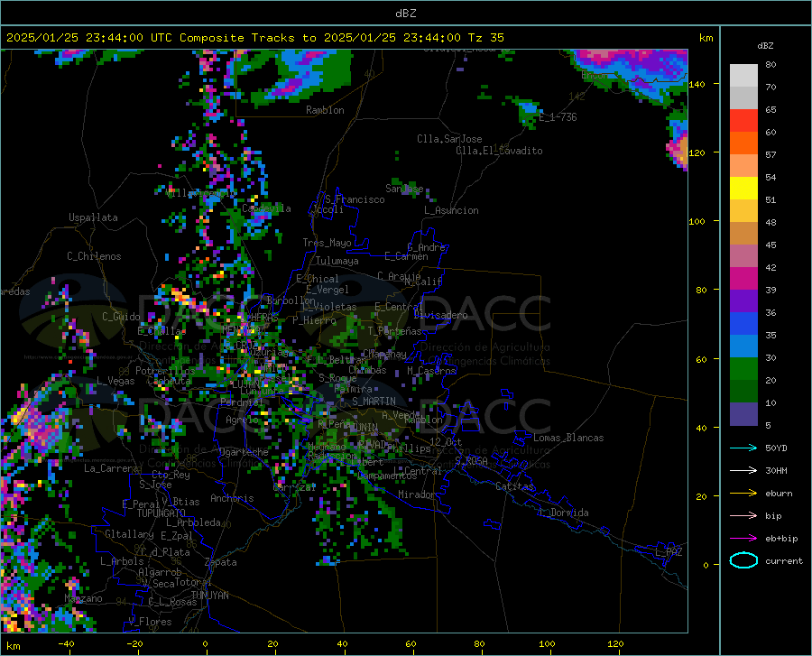Click the dBZ heading above the color scale
The height and width of the screenshot is (656, 812).
pyautogui.click(x=765, y=45)
